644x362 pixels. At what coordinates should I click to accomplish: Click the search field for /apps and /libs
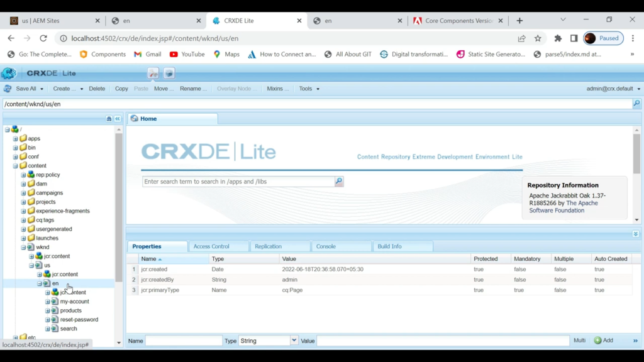pos(239,181)
